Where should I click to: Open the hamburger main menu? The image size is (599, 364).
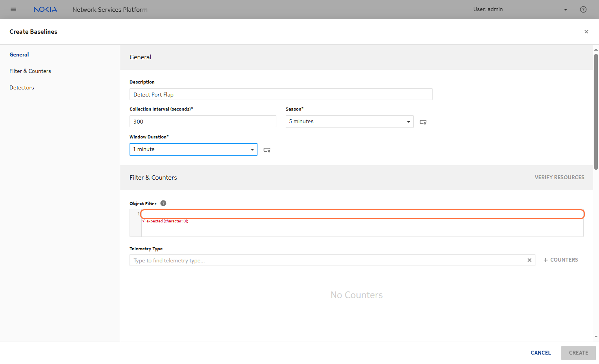click(13, 9)
